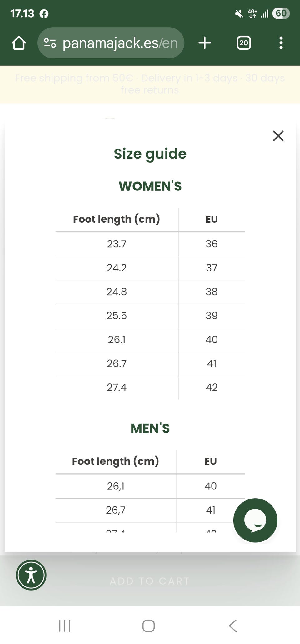Screen dimensions: 300x644
Task: Open site settings icon in address bar
Action: pos(50,43)
